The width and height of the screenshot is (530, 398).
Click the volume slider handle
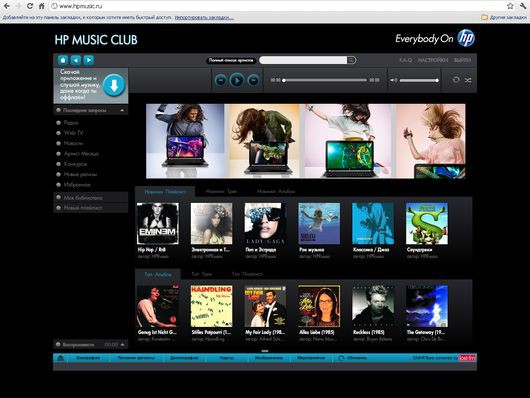click(x=437, y=80)
